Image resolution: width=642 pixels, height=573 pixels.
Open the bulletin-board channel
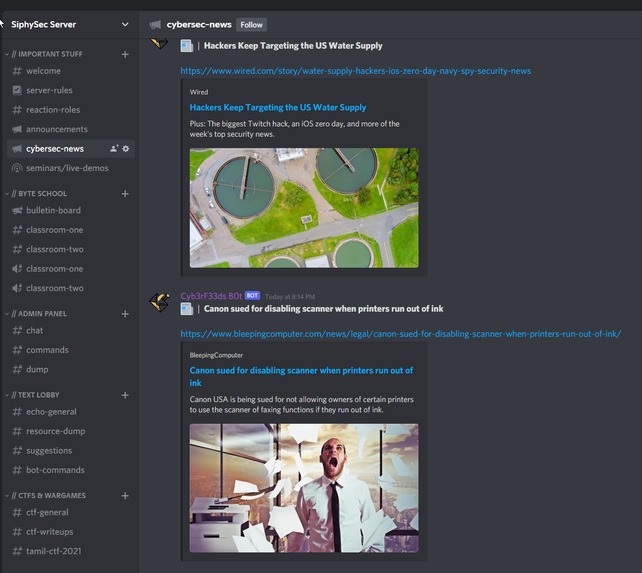pos(70,211)
